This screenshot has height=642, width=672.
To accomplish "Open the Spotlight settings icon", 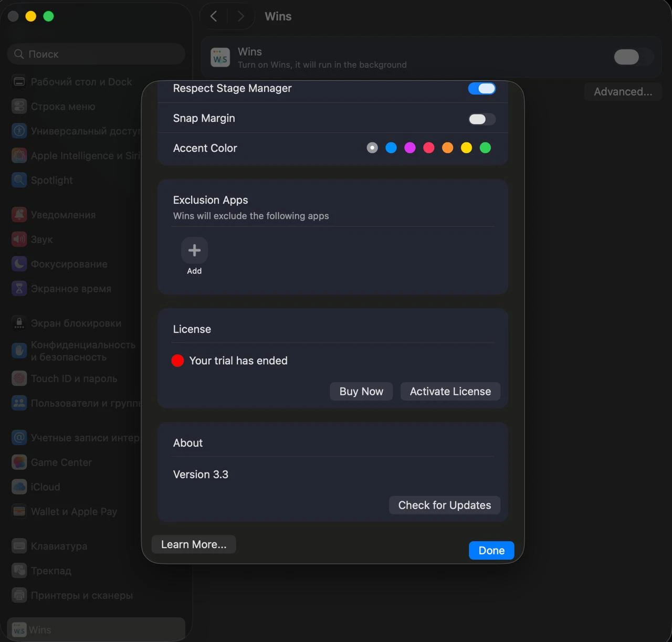I will tap(19, 180).
